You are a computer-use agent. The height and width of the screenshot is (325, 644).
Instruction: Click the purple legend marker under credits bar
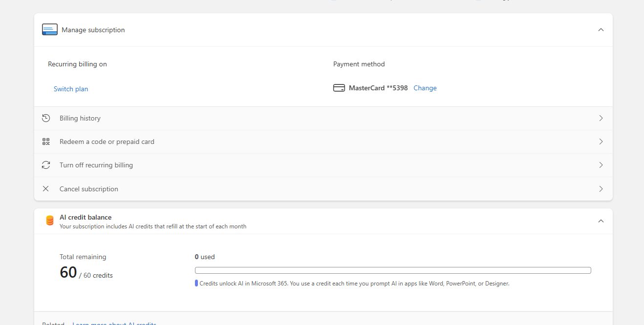coord(196,284)
